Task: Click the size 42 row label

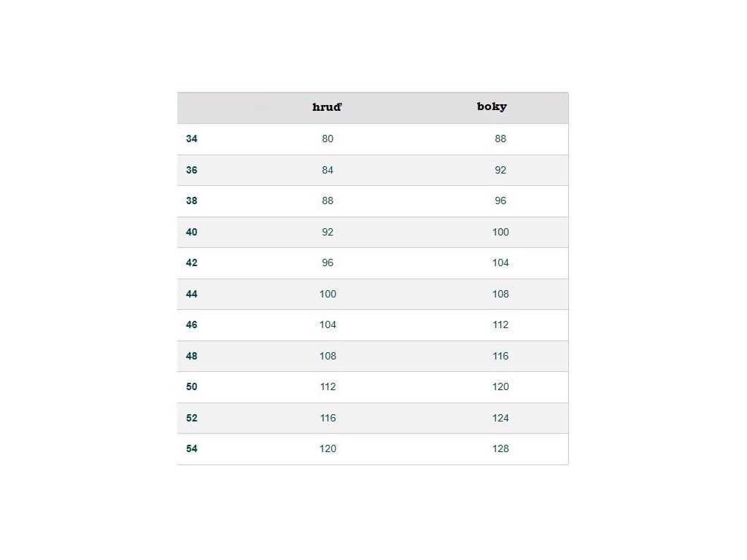Action: click(192, 263)
